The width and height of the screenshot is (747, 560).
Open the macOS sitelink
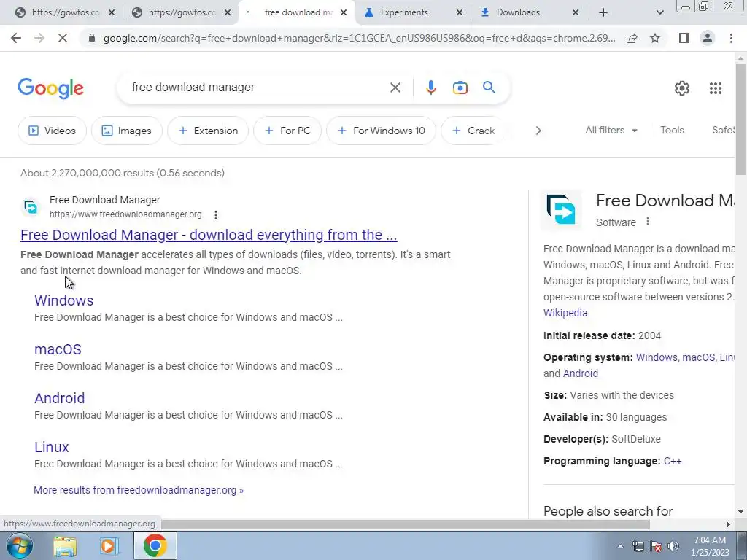[58, 349]
